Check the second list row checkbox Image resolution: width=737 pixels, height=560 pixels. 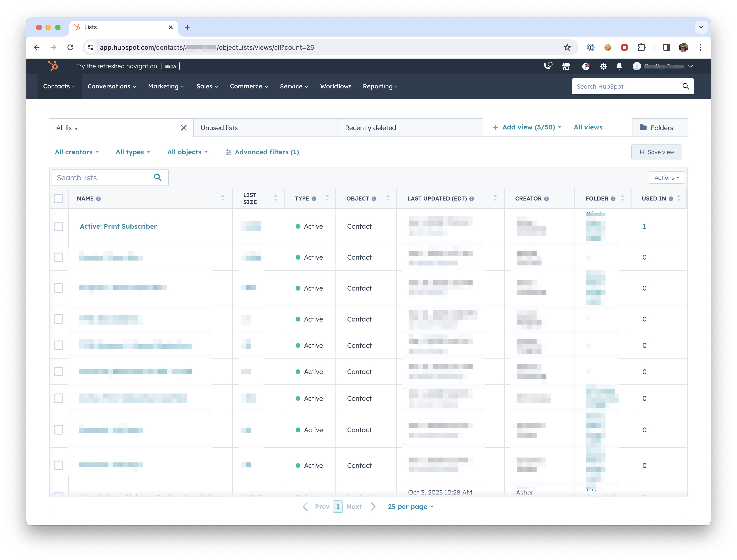pyautogui.click(x=58, y=257)
